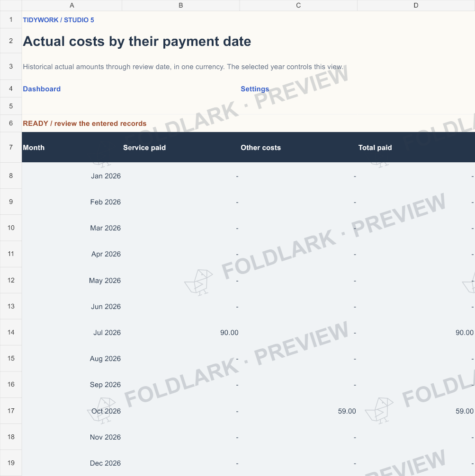Select column A by its header
The height and width of the screenshot is (476, 475).
pos(72,6)
